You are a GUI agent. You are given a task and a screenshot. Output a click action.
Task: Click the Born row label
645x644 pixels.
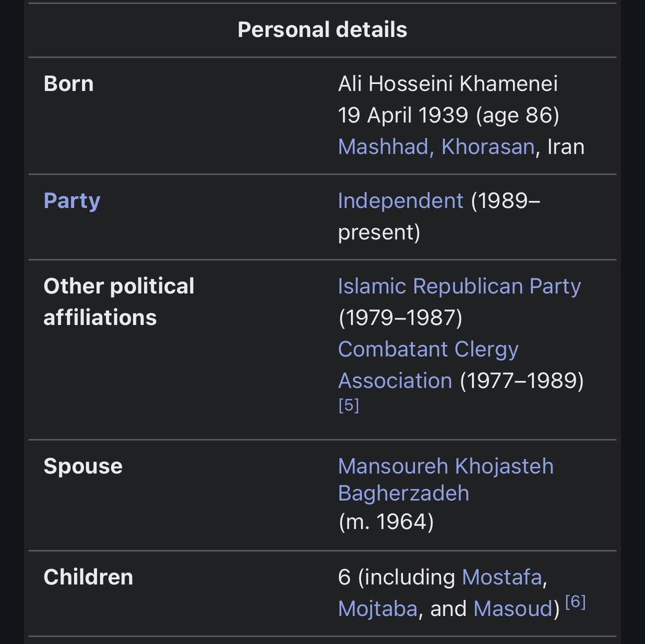click(x=68, y=84)
